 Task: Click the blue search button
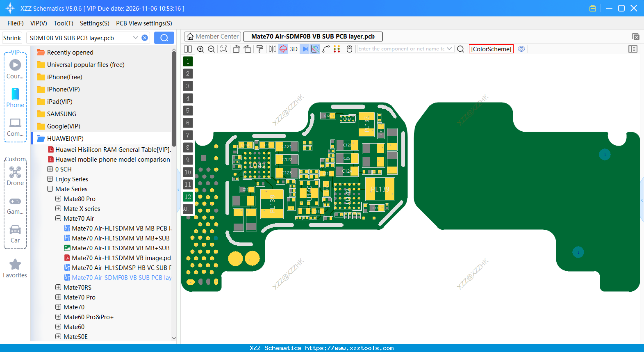coord(164,38)
